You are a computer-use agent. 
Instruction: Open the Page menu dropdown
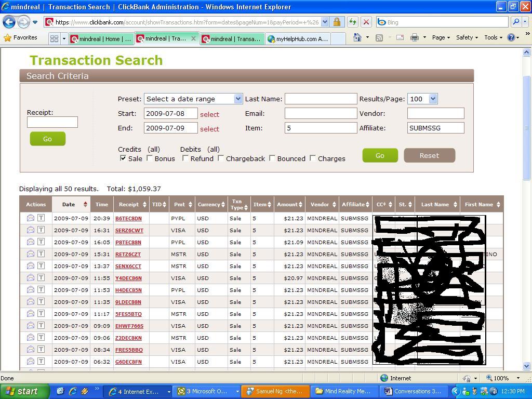point(441,37)
